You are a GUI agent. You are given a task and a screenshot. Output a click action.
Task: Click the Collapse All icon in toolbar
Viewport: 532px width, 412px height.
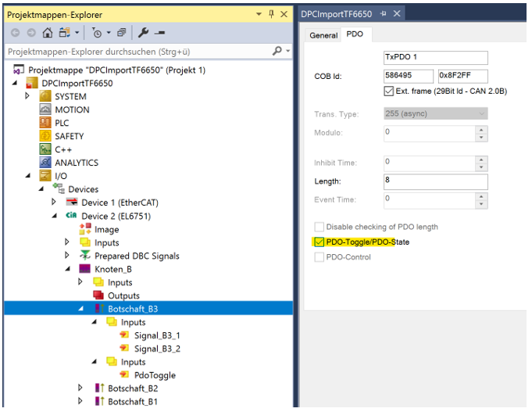tap(121, 33)
